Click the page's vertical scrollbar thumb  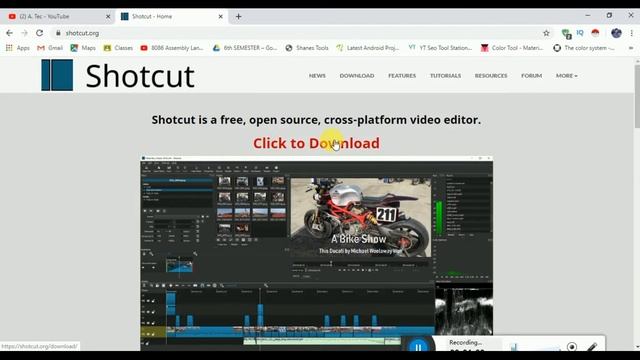[x=637, y=96]
